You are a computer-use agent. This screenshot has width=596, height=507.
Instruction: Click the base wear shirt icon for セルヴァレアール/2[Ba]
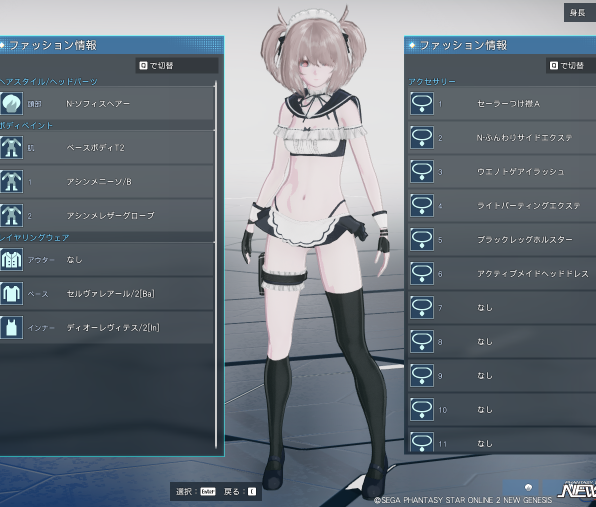(11, 293)
